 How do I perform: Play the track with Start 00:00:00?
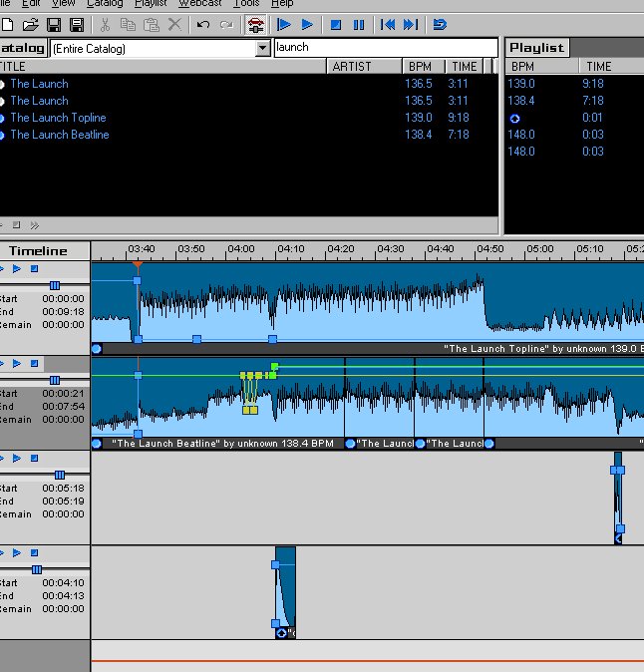[x=17, y=269]
